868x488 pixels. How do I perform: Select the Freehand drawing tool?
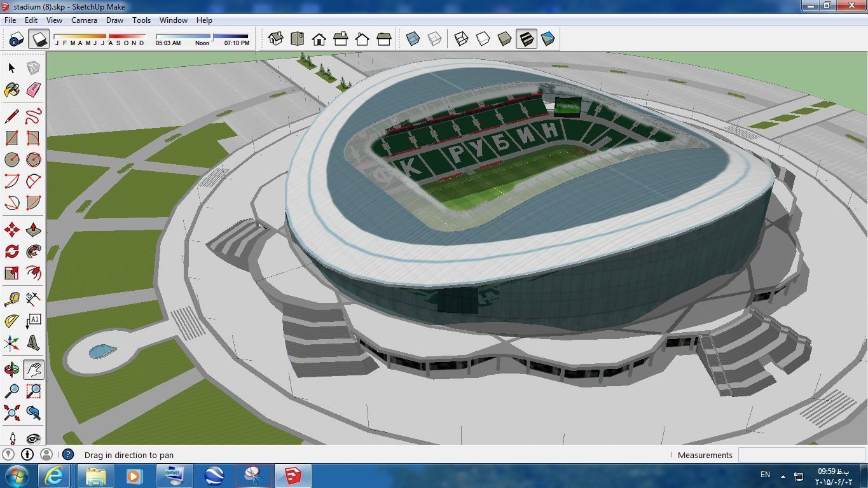(33, 116)
